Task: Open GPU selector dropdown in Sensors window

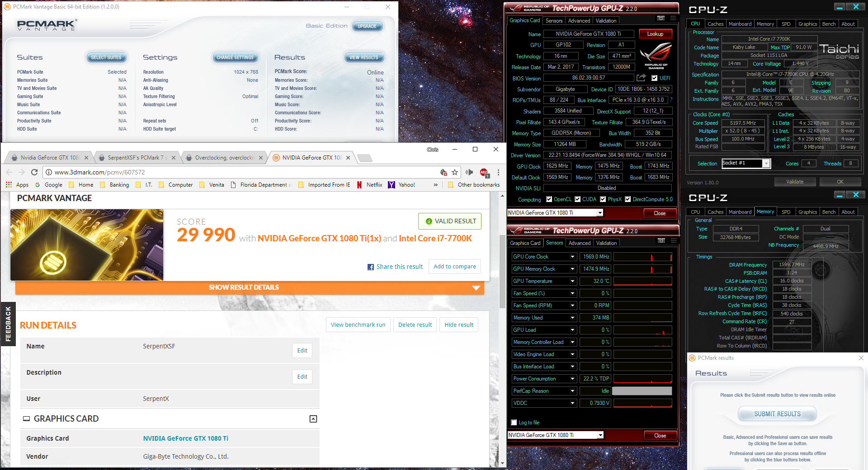Action: coord(600,435)
